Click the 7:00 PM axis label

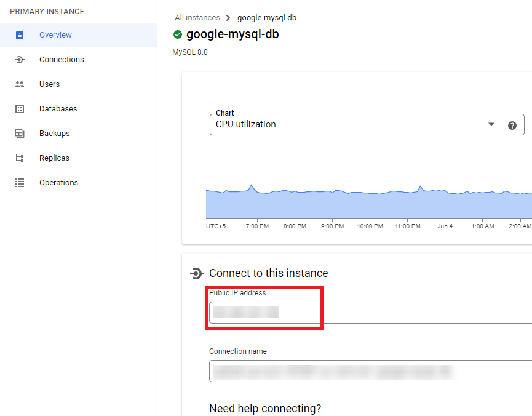(x=257, y=226)
